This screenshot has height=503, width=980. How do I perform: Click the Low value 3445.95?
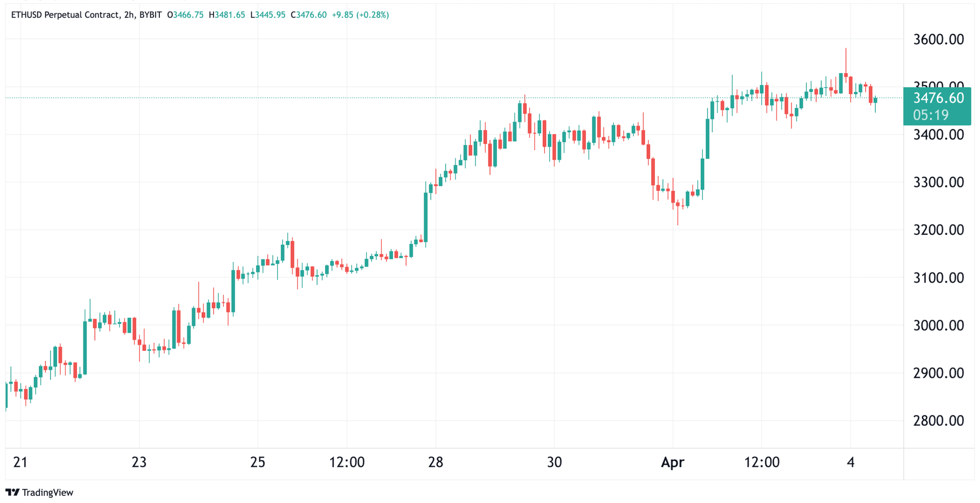click(270, 15)
